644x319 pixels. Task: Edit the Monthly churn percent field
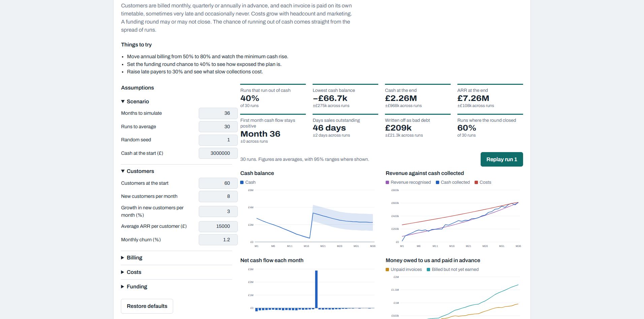click(x=218, y=240)
